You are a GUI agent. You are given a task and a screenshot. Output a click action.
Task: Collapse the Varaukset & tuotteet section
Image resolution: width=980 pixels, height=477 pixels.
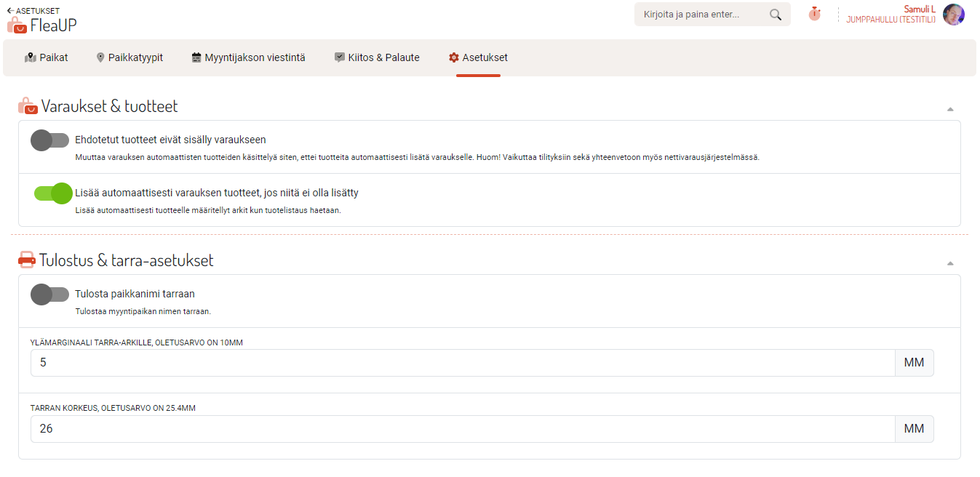pos(949,109)
